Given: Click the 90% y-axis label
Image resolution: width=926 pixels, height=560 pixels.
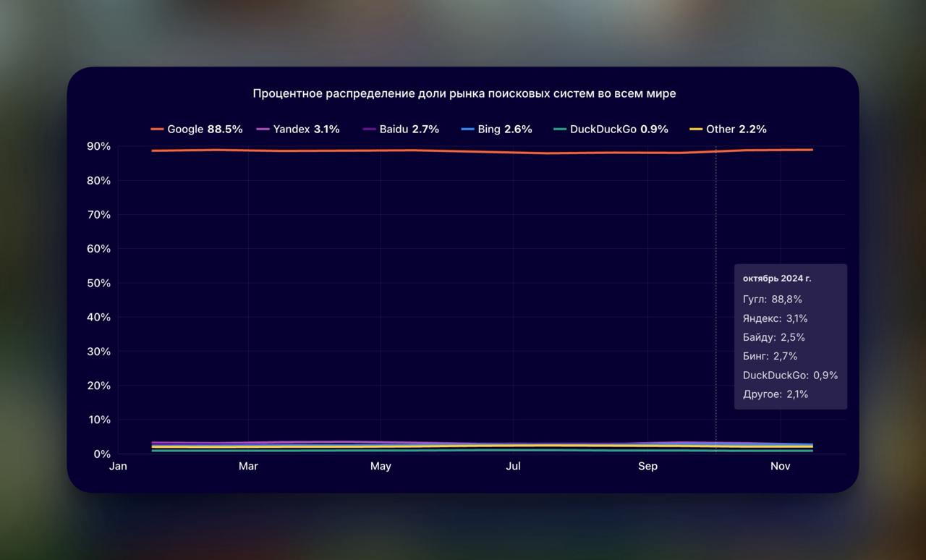Looking at the screenshot, I should click(98, 146).
